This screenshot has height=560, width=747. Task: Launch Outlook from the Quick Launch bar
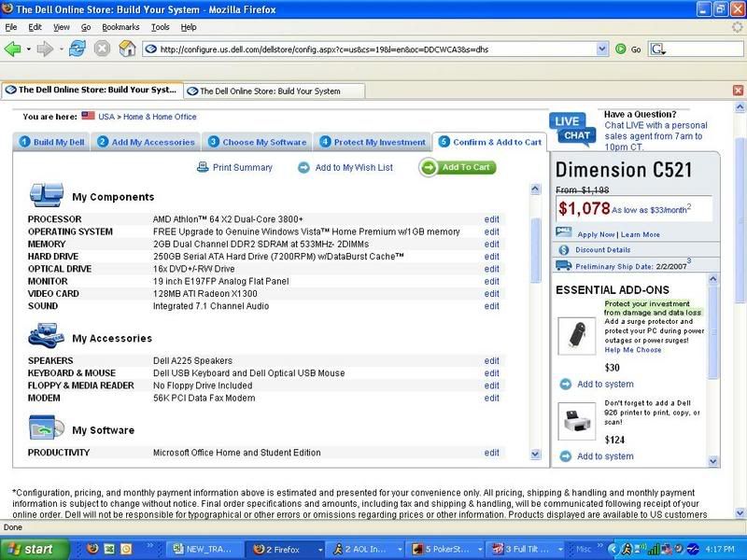pyautogui.click(x=126, y=549)
